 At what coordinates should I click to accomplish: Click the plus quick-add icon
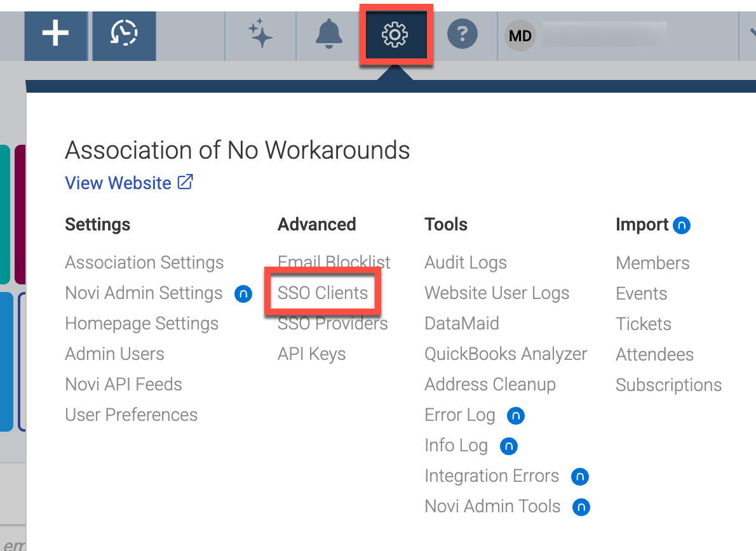(55, 34)
